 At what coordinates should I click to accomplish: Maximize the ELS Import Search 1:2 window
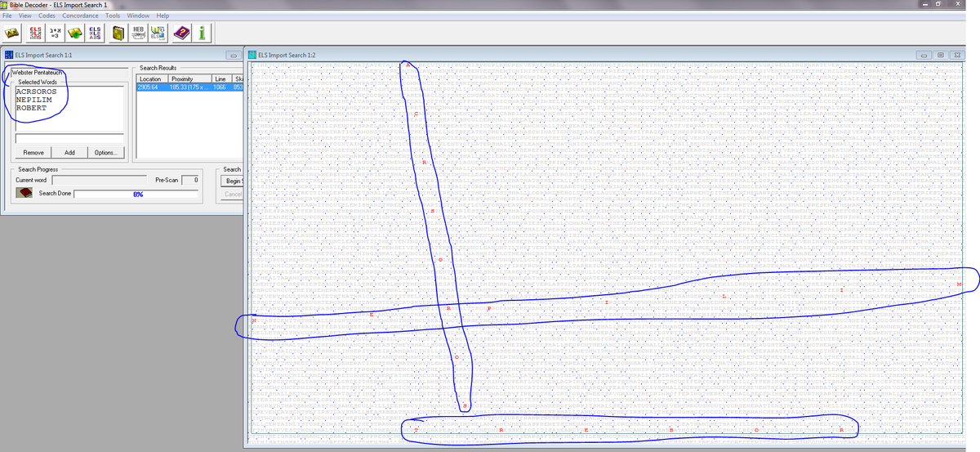pos(940,55)
